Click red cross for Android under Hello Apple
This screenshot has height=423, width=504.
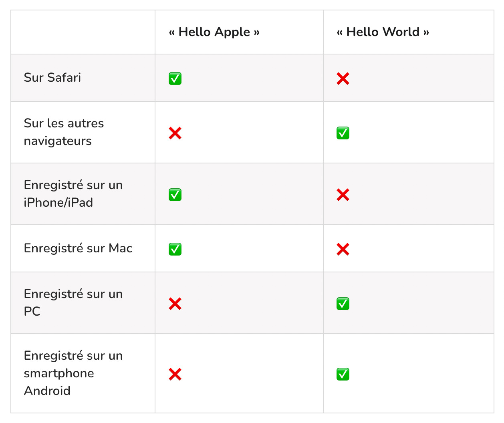[x=175, y=374]
